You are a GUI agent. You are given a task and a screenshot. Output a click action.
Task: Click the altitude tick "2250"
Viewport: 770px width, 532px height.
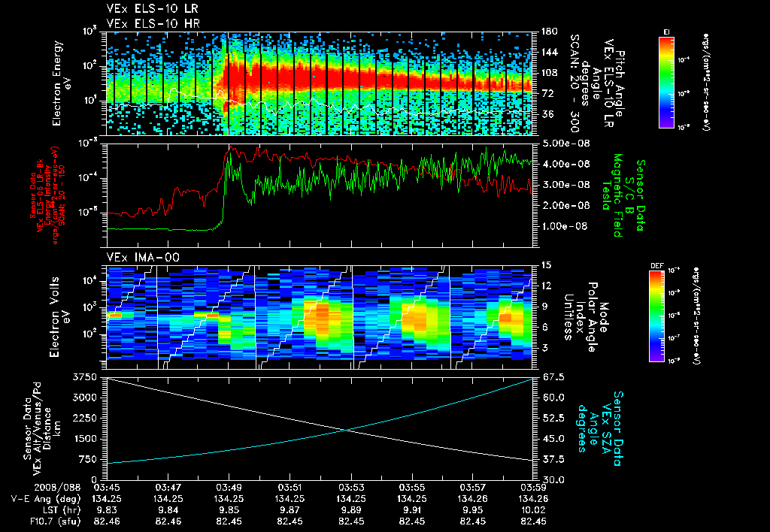pyautogui.click(x=86, y=418)
